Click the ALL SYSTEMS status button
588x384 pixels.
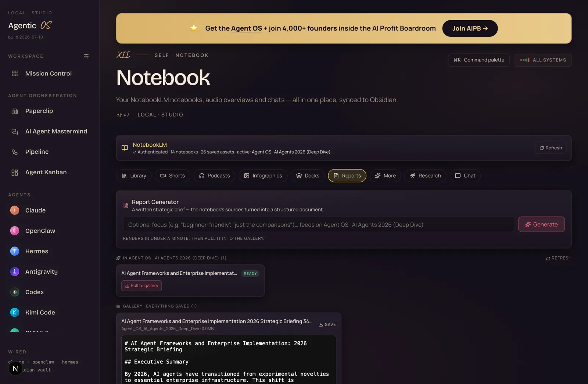coord(543,60)
